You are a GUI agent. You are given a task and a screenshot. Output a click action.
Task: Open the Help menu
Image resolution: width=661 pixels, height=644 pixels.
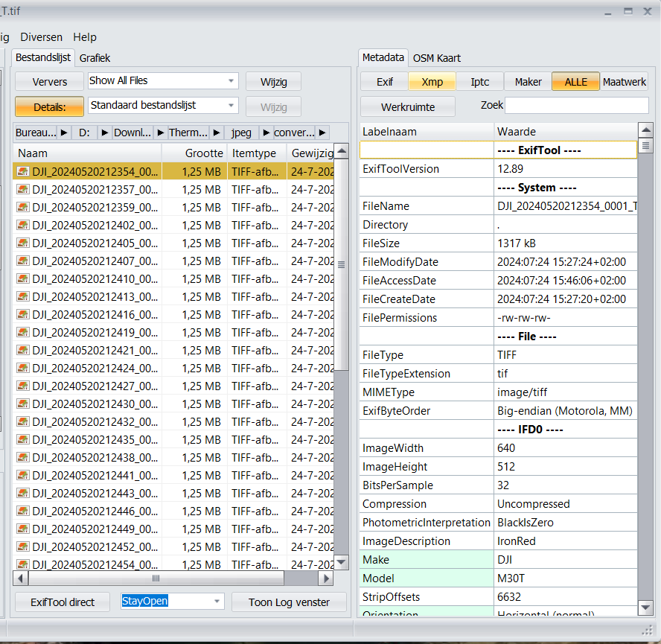[x=85, y=37]
